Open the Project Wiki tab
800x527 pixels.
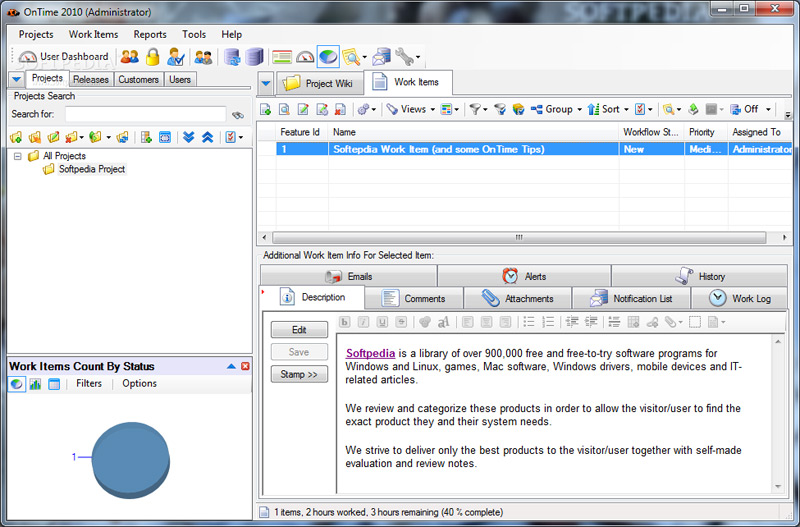pos(320,84)
